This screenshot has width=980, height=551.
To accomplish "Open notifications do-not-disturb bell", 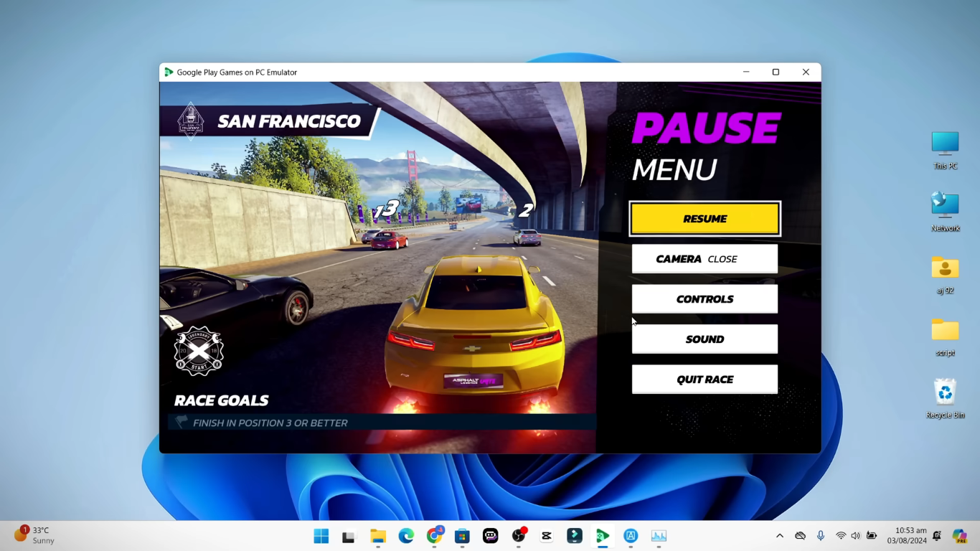I will point(937,536).
